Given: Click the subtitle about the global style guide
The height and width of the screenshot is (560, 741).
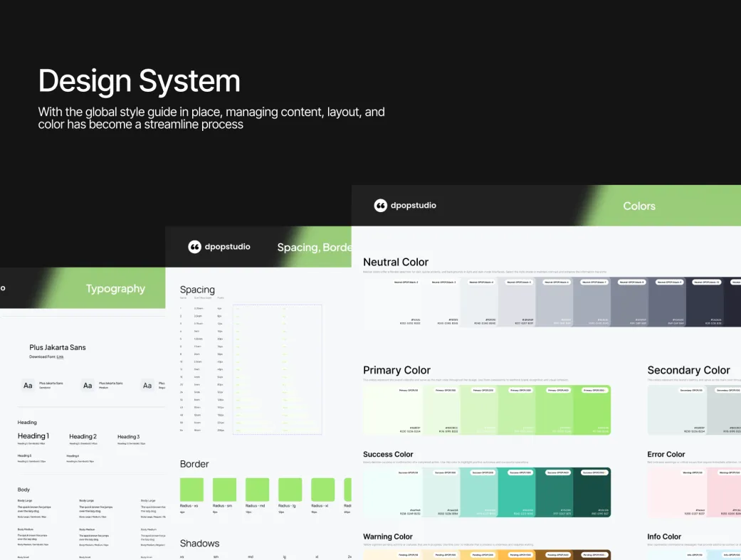Looking at the screenshot, I should click(x=211, y=118).
